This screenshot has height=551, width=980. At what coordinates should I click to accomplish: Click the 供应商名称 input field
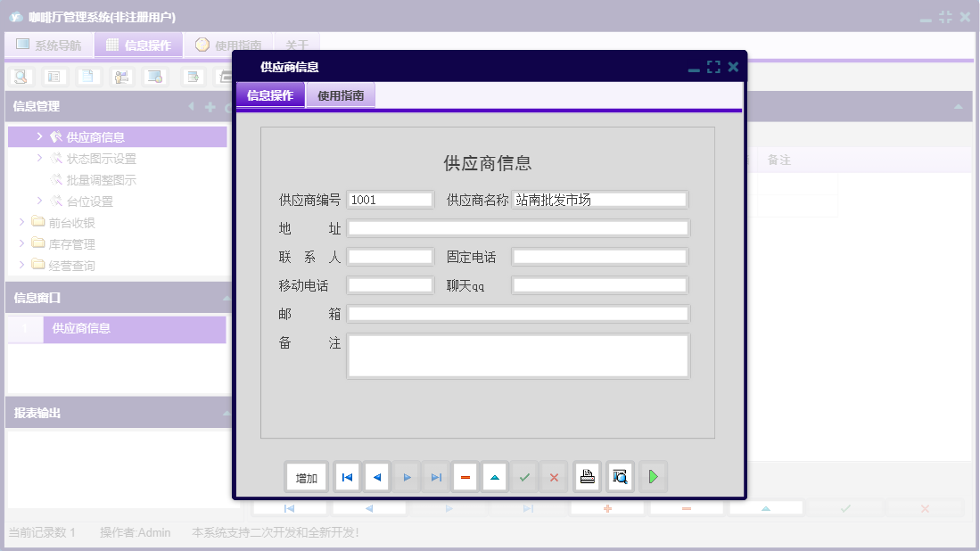(597, 199)
